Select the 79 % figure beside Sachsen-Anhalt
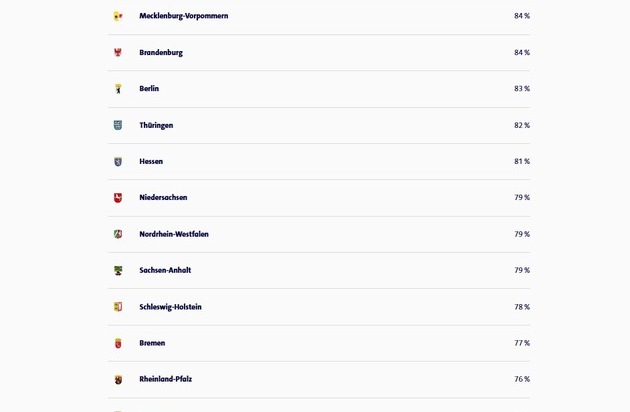 tap(522, 270)
